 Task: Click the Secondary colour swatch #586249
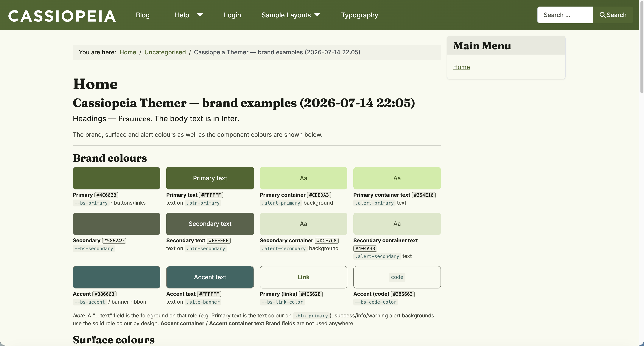pos(116,224)
